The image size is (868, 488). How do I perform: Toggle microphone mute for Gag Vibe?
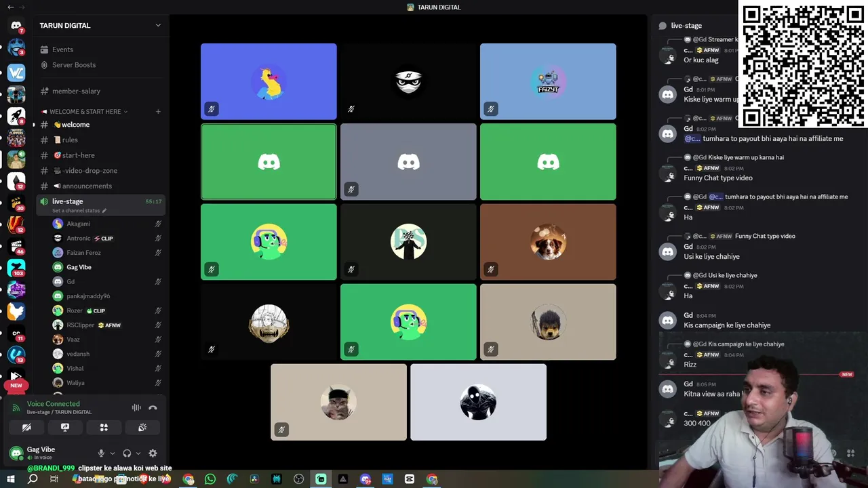101,453
